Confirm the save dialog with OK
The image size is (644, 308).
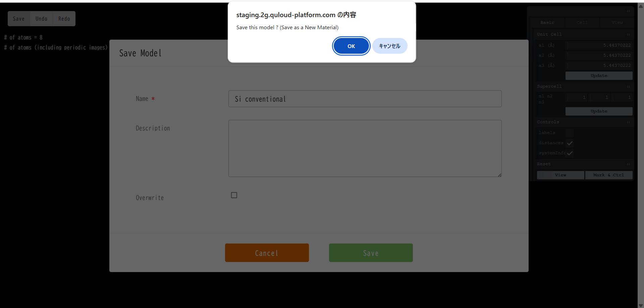pos(351,46)
